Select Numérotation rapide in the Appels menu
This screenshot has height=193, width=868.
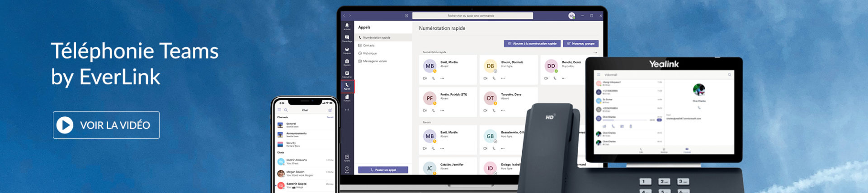[383, 37]
